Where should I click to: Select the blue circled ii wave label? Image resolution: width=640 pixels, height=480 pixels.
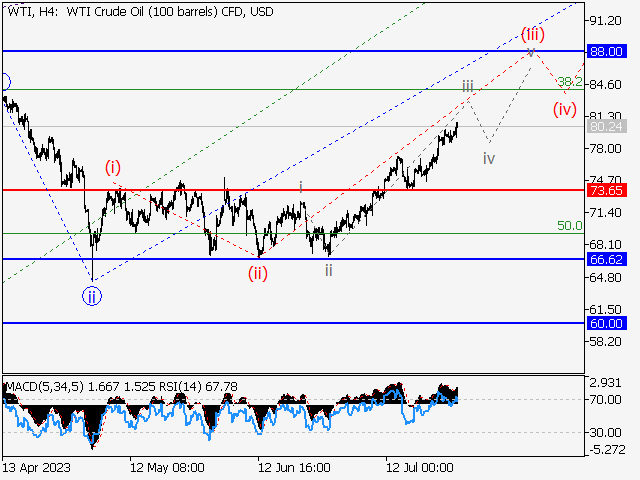[x=92, y=296]
